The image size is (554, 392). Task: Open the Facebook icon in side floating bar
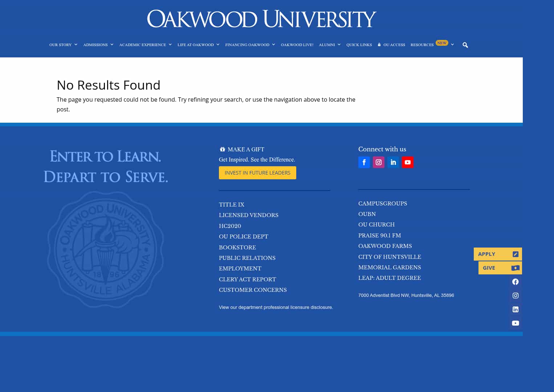point(516,282)
